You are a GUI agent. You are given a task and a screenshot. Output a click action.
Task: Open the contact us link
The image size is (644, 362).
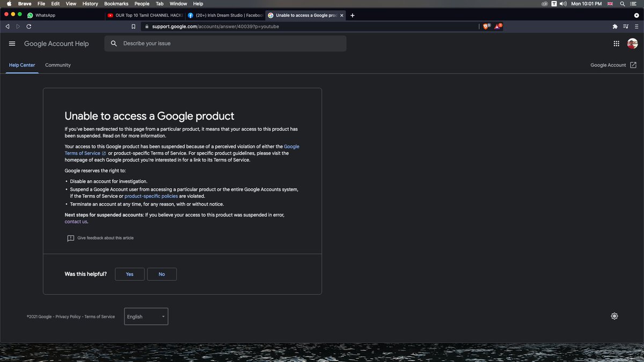(76, 221)
